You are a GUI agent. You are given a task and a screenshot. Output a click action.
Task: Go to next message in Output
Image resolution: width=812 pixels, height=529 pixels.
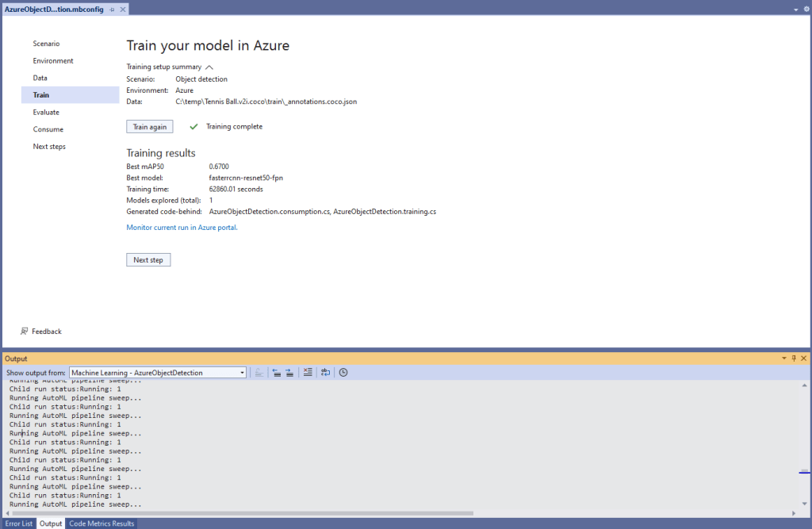pyautogui.click(x=289, y=372)
